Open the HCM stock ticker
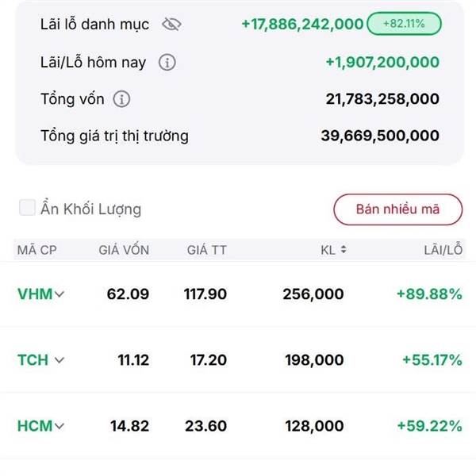Image resolution: width=476 pixels, height=476 pixels. 35,426
